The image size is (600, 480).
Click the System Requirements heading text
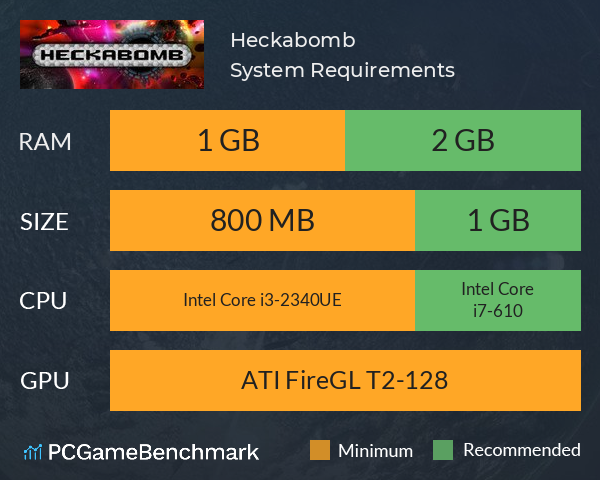pos(342,71)
